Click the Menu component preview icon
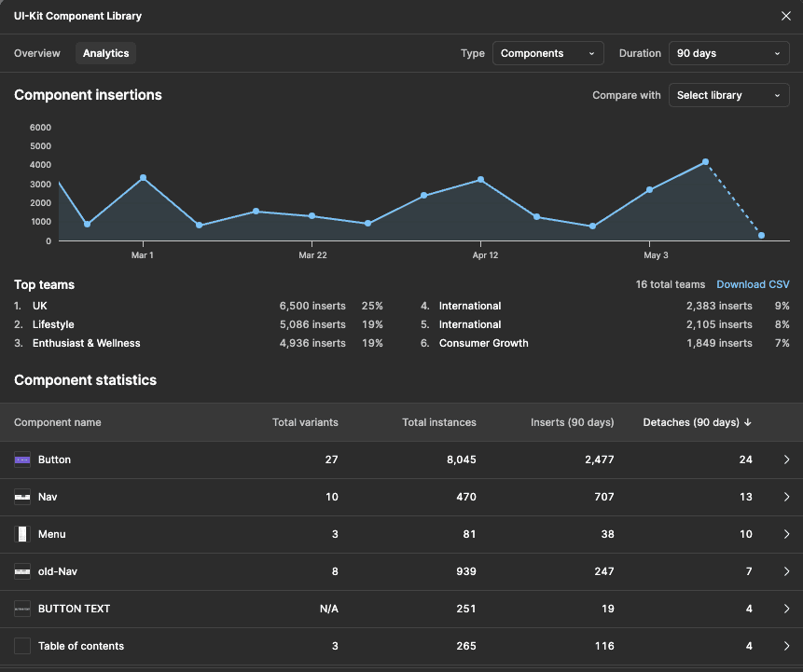803x672 pixels. tap(22, 533)
